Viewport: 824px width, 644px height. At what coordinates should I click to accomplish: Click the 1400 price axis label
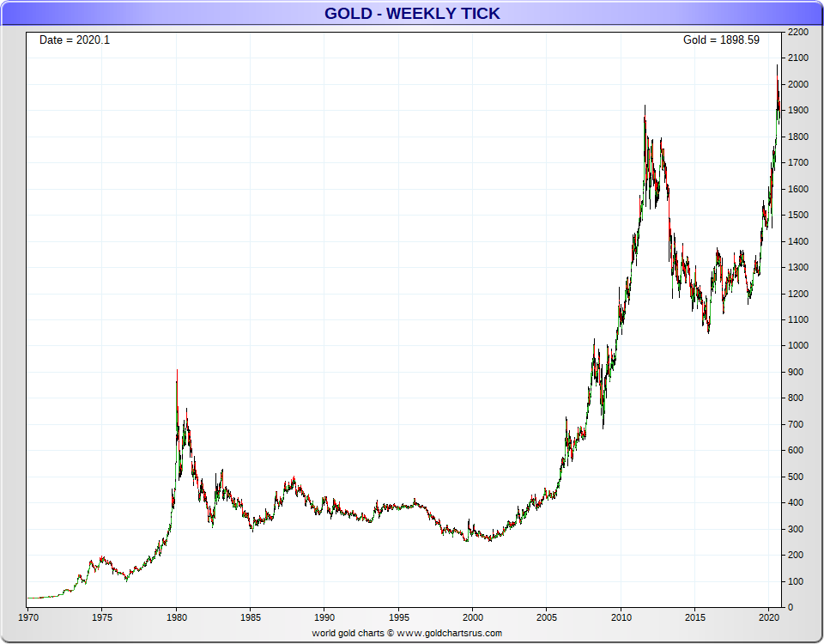pos(798,241)
